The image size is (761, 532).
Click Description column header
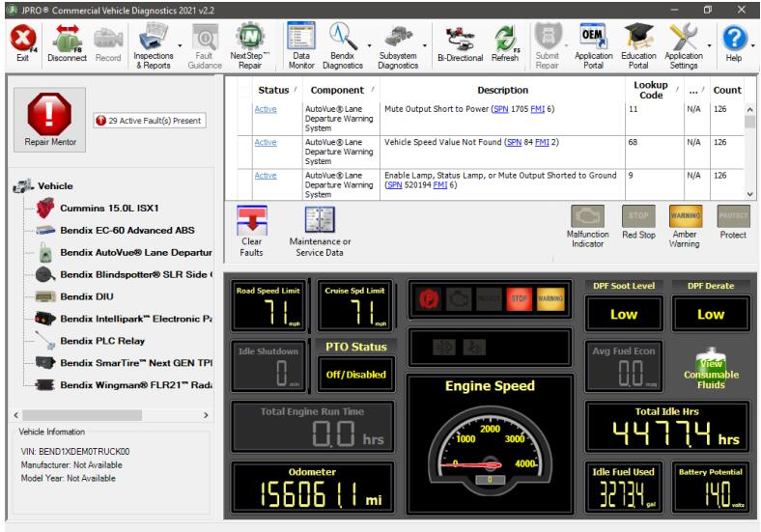point(502,91)
